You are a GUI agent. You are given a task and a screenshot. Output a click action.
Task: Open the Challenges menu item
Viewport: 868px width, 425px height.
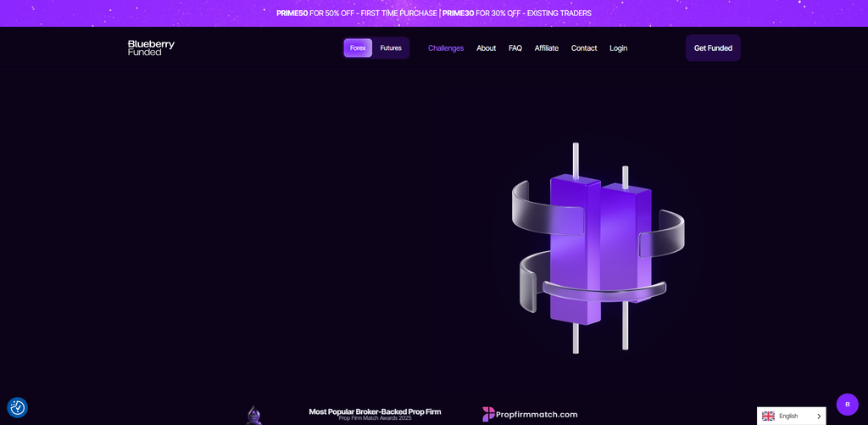pos(446,48)
